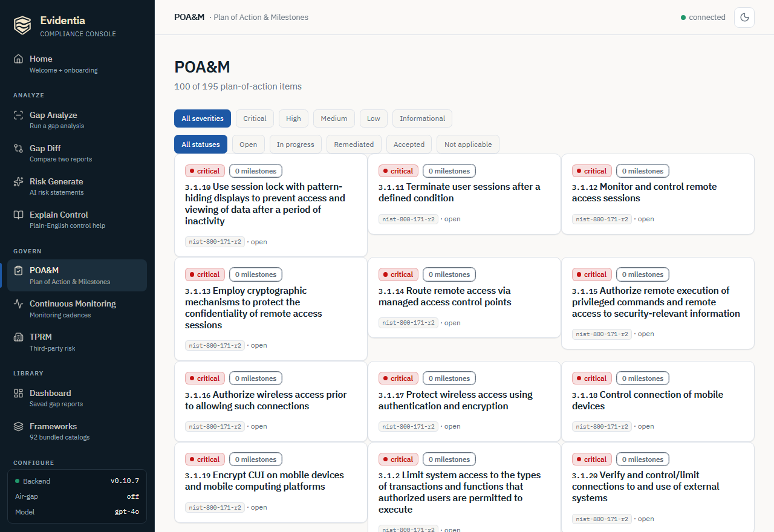The height and width of the screenshot is (532, 774).
Task: Click the Risk Generate sparkle icon
Action: (x=19, y=181)
